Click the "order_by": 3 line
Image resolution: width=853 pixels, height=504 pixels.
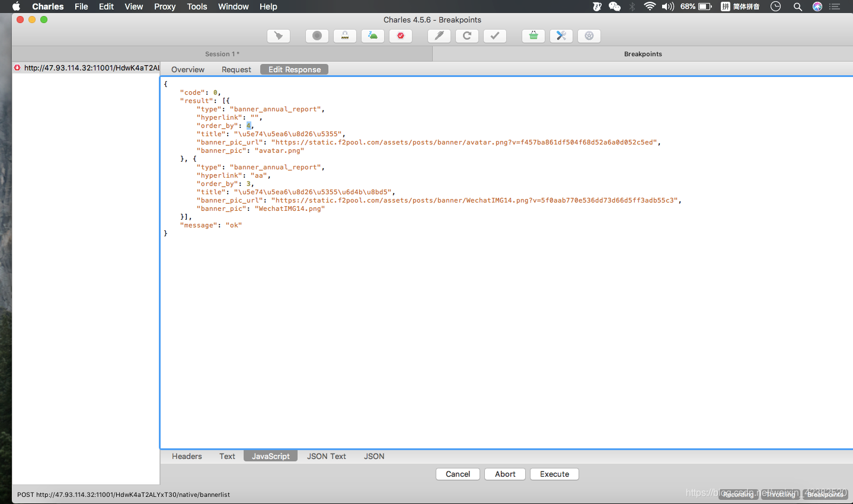click(225, 184)
